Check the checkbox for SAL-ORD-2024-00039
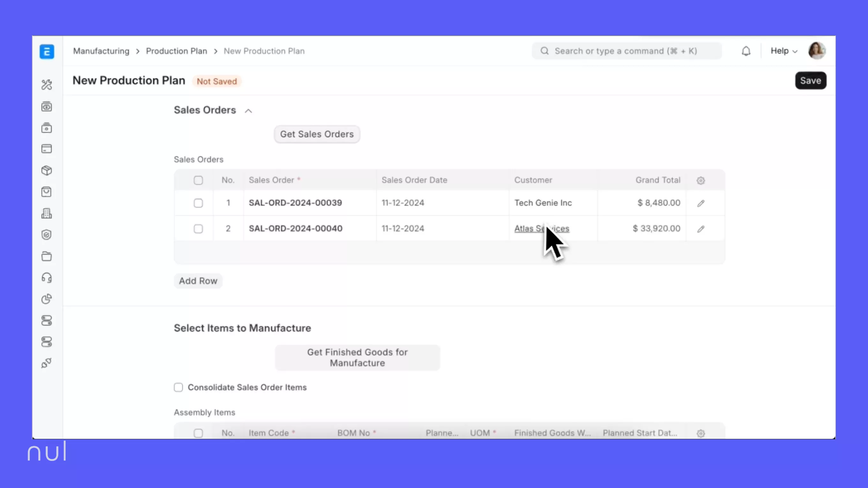The width and height of the screenshot is (868, 488). coord(198,203)
